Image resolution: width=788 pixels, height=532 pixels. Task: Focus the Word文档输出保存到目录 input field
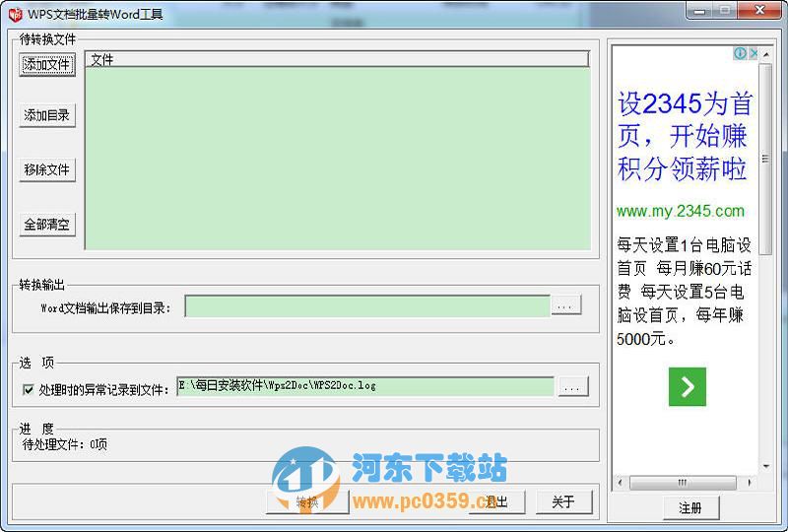[367, 305]
